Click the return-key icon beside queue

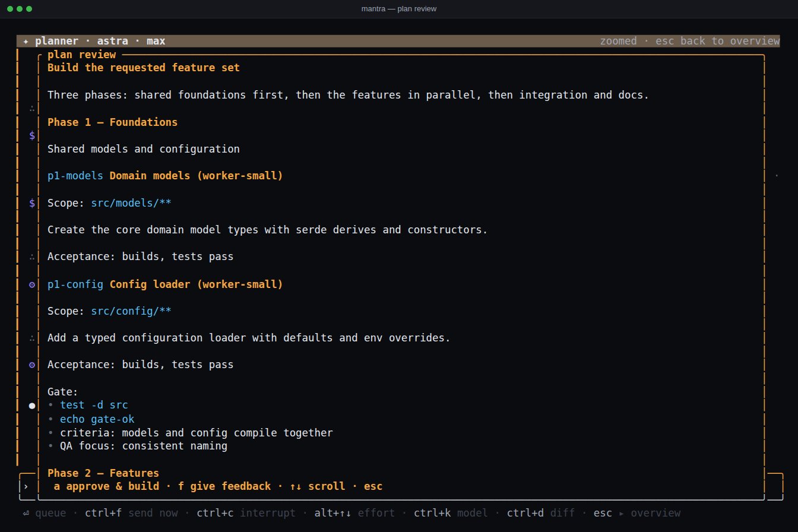(26, 513)
